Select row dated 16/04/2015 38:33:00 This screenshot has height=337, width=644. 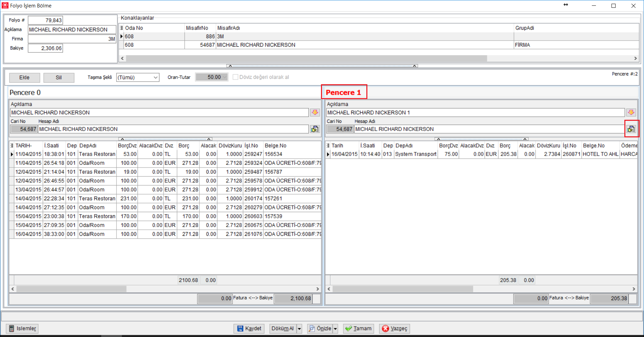tap(166, 234)
